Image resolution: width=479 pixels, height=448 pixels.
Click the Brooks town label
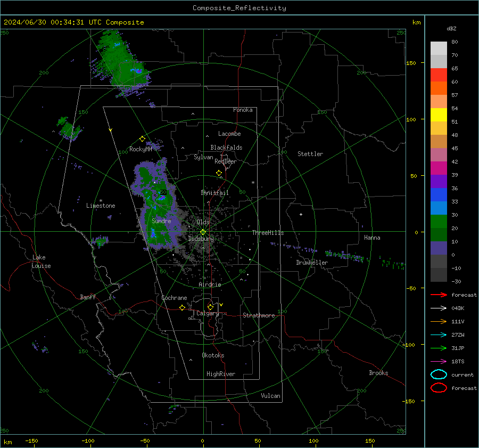(x=378, y=373)
